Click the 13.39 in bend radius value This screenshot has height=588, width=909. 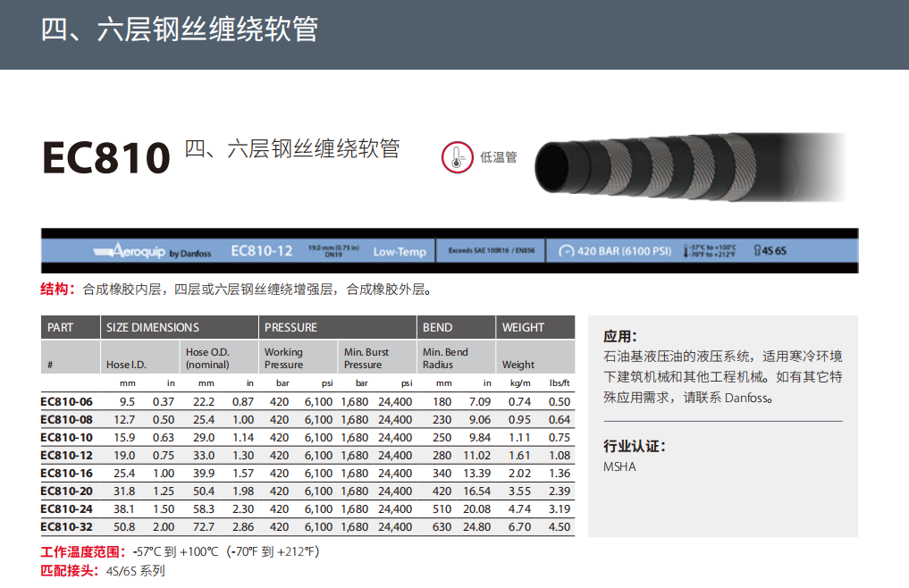click(476, 474)
